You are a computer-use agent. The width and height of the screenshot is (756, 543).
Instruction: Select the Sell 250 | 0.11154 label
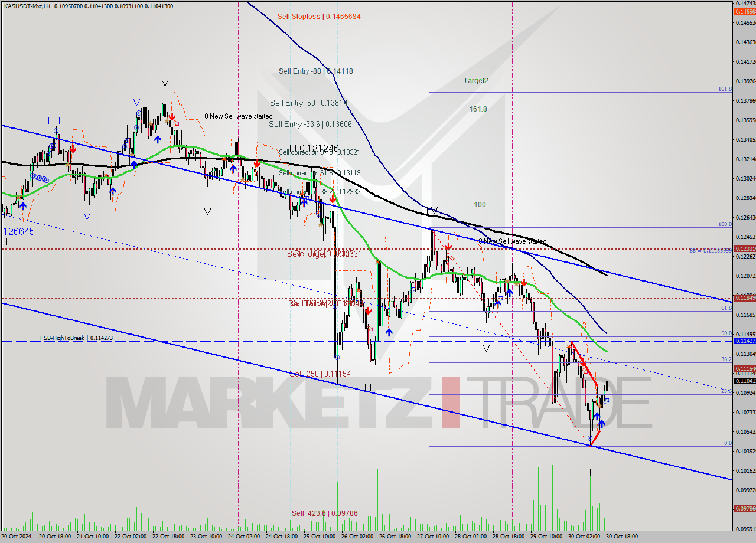[x=320, y=374]
